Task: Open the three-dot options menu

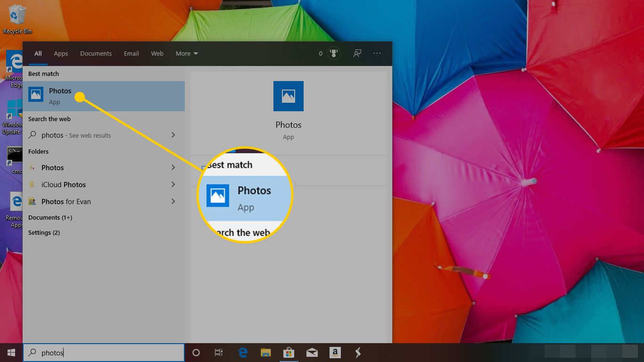Action: 377,53
